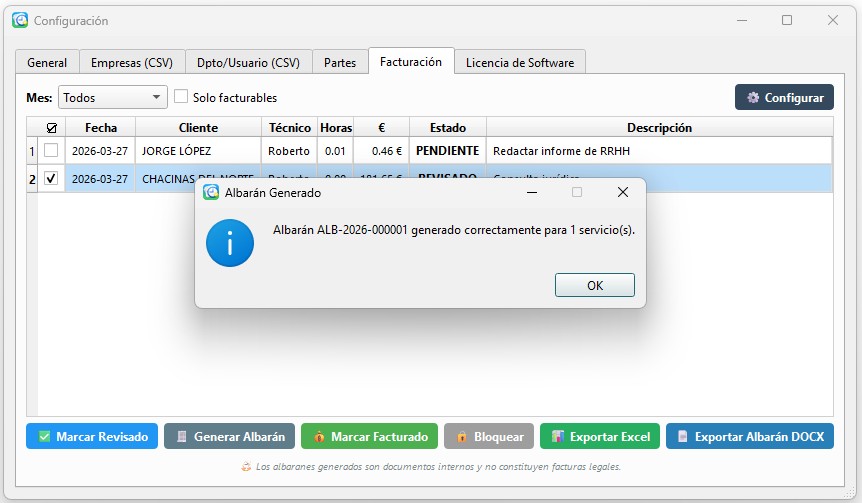Toggle the select-all checkbox in table header
Viewport: 862px width, 503px height.
52,128
